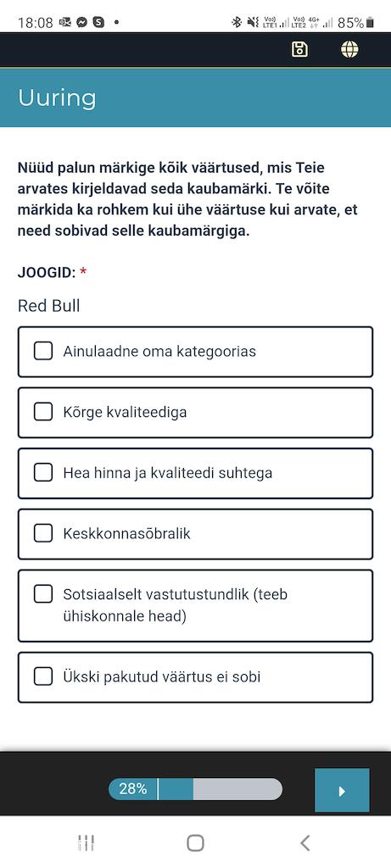Mark Sotsiaalselt vastutustundlik option

click(195, 605)
